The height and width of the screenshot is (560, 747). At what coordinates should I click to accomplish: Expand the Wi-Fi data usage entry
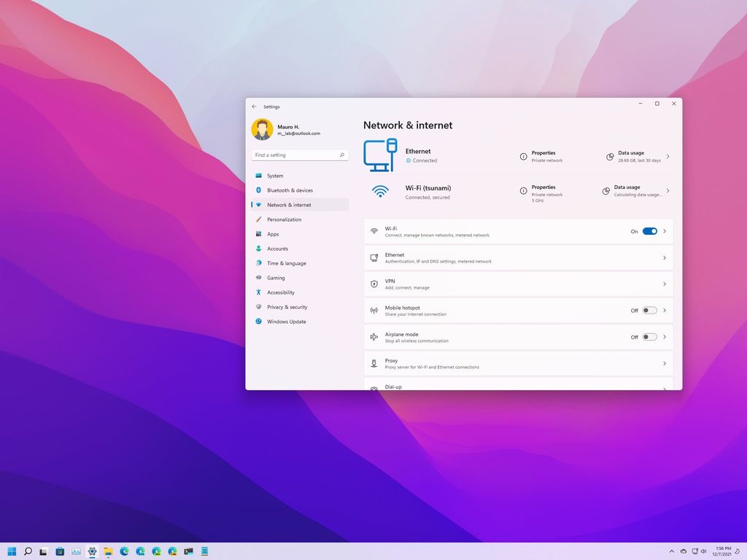pyautogui.click(x=667, y=191)
